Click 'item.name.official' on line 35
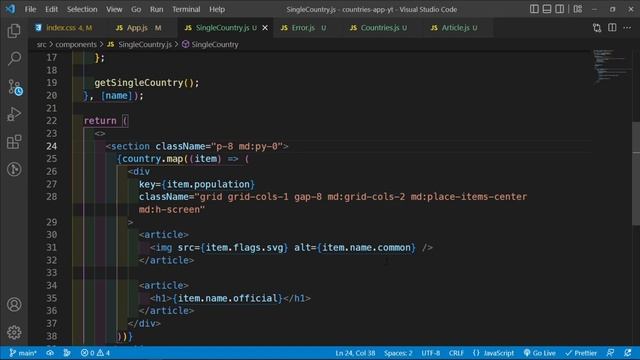 click(228, 298)
